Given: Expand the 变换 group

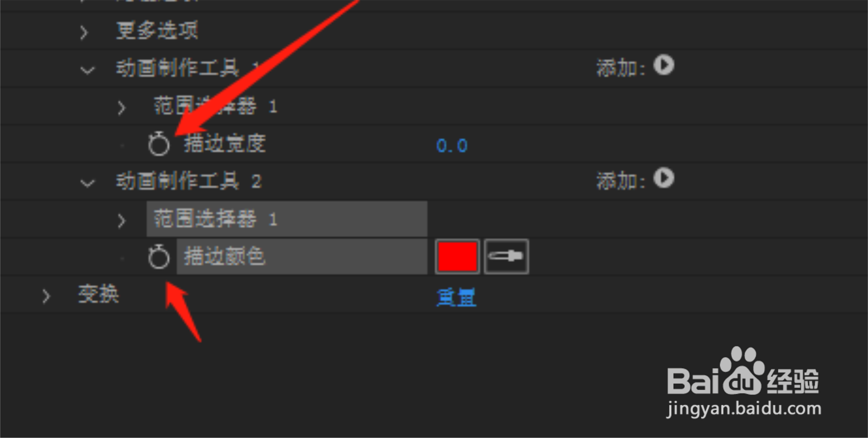Looking at the screenshot, I should pyautogui.click(x=46, y=296).
